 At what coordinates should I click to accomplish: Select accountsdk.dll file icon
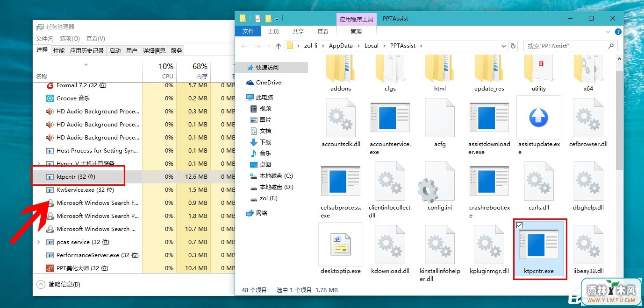341,118
